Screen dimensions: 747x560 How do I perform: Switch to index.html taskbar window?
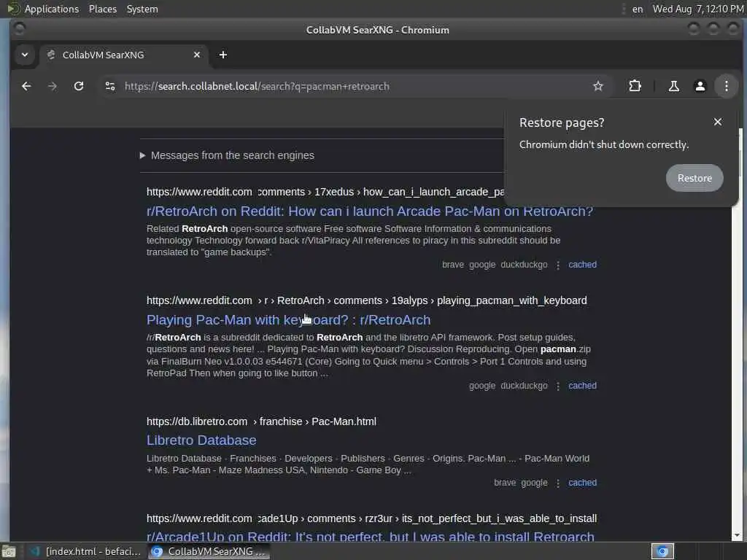tap(86, 551)
